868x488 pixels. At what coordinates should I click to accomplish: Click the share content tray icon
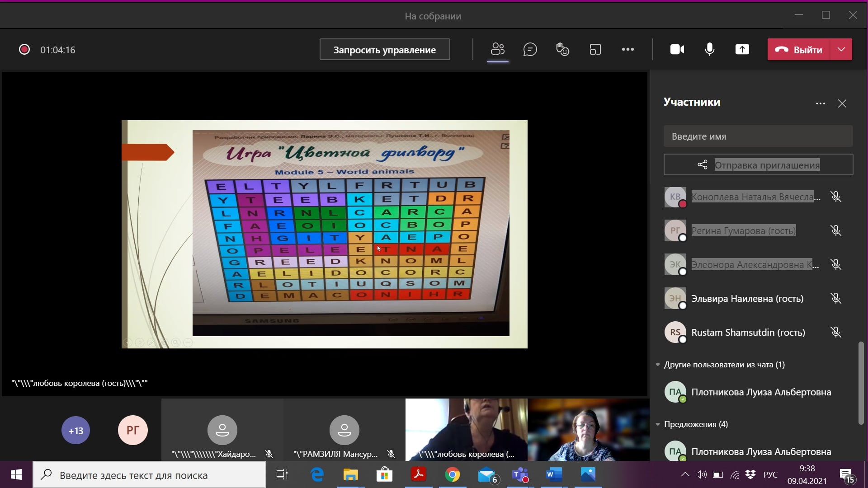click(742, 49)
